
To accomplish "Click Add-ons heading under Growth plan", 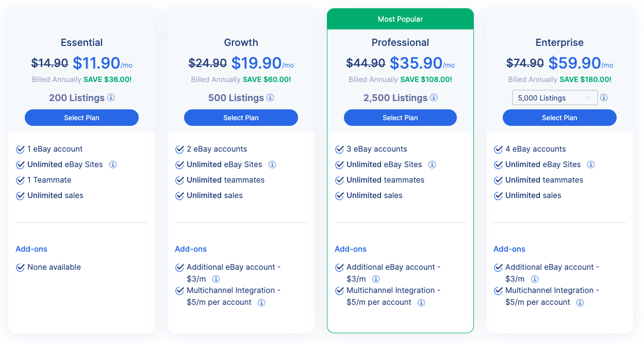I will point(191,249).
